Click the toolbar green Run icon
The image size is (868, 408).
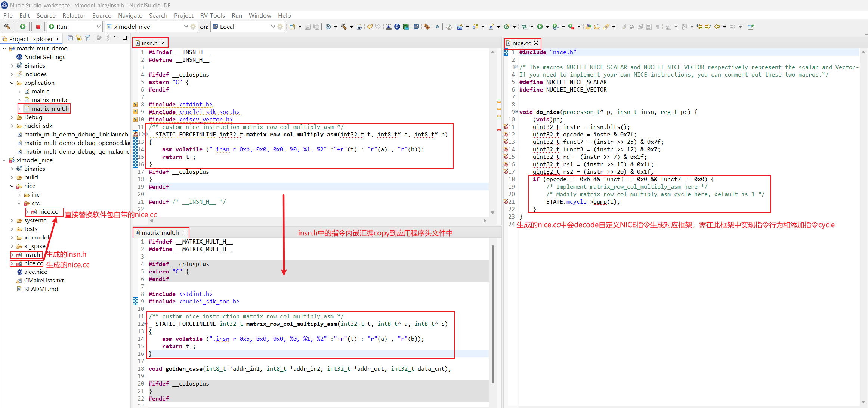[540, 27]
